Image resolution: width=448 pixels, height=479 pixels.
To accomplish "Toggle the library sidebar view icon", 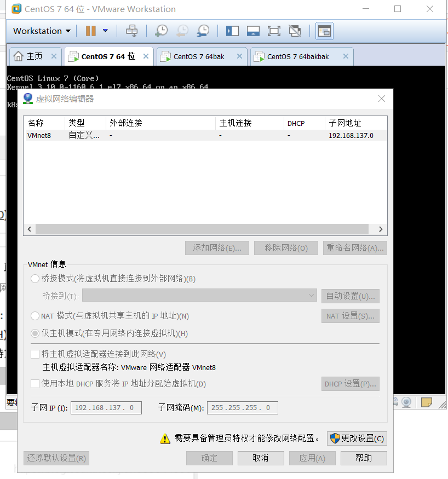I will point(232,31).
